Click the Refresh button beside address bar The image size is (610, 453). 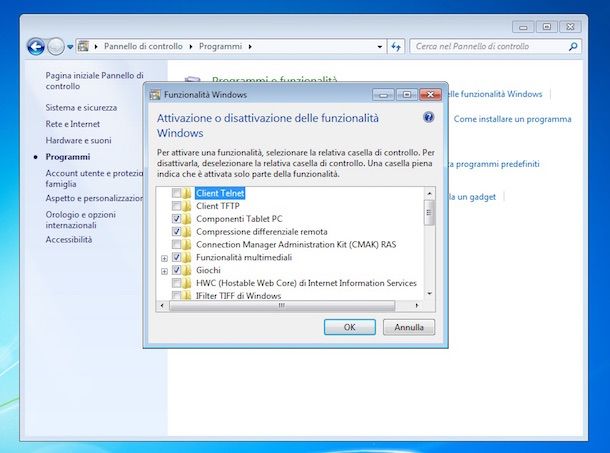396,47
